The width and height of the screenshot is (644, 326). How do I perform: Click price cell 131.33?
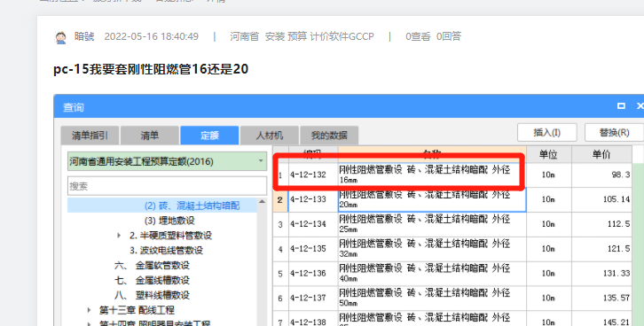pyautogui.click(x=601, y=274)
